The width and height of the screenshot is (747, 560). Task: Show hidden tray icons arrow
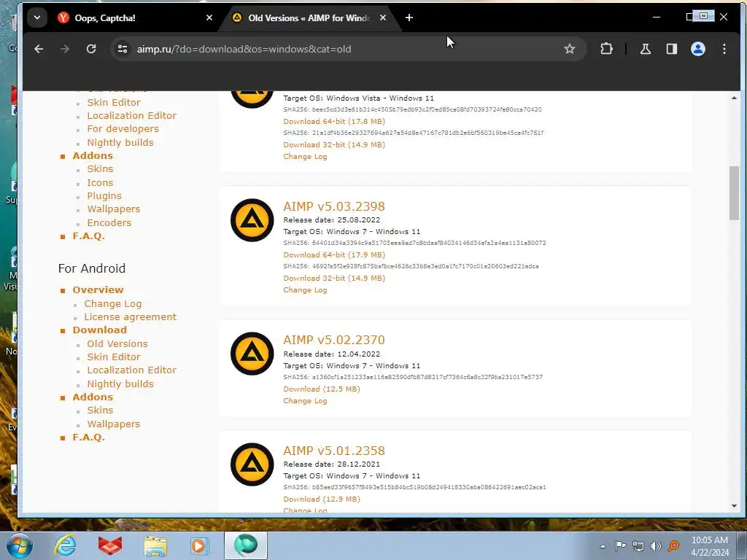603,546
